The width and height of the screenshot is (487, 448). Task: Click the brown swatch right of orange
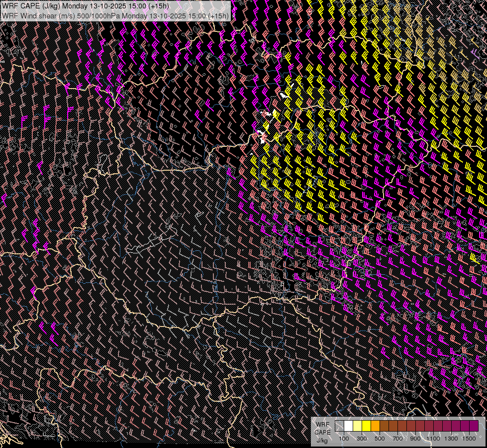[384, 426]
